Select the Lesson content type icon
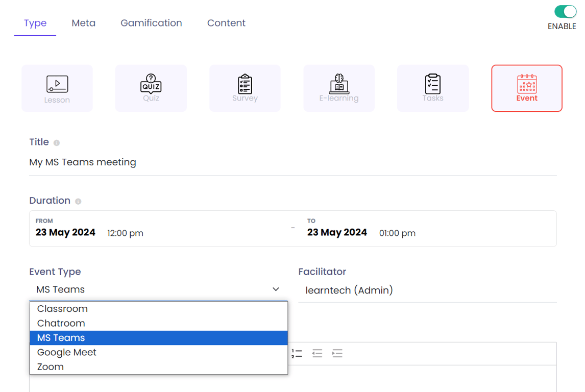 [57, 85]
